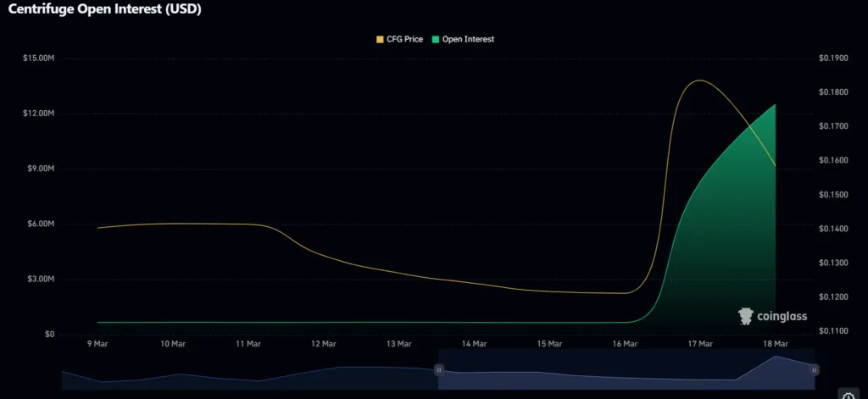Click the $9.00M left axis label
Viewport: 868px width, 399px height.
41,169
